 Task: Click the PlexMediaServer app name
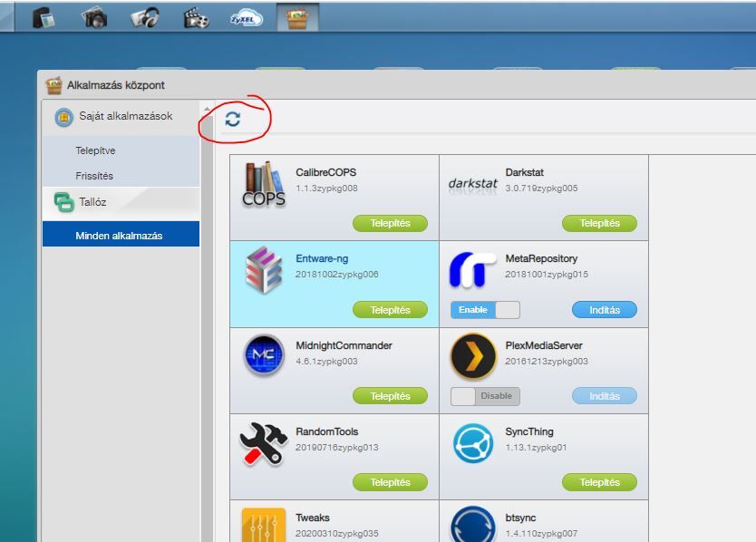click(544, 345)
